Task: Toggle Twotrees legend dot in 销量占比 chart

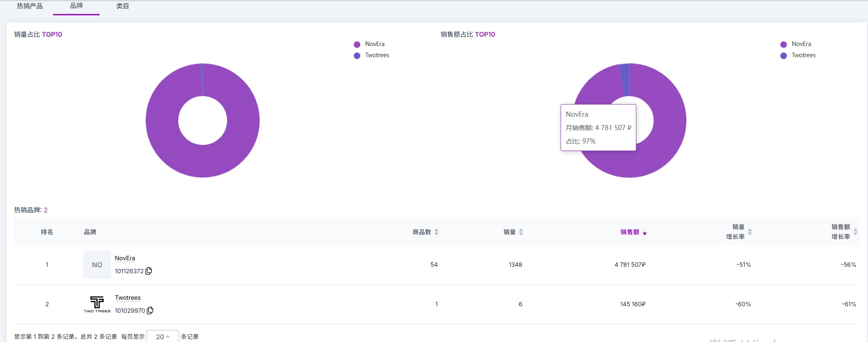Action: (357, 56)
